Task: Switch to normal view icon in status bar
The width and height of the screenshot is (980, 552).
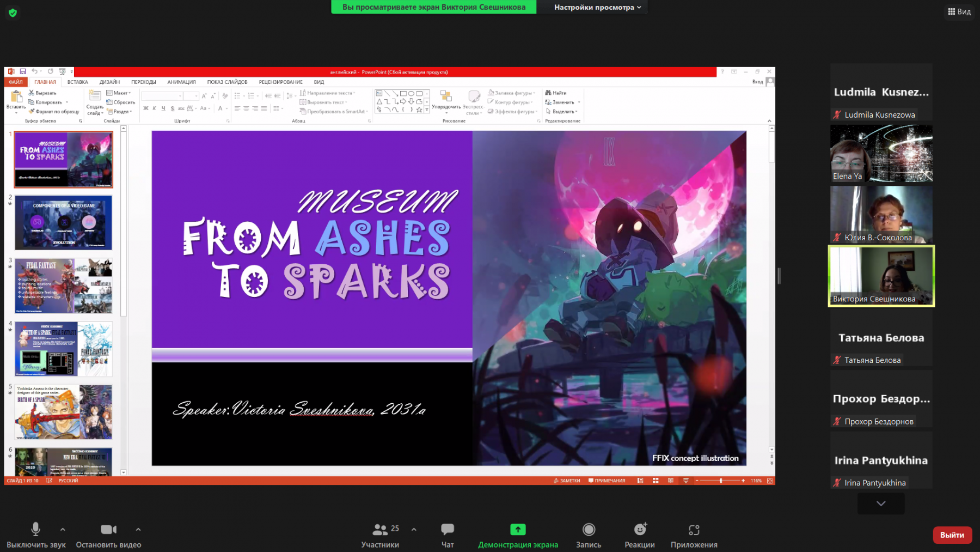Action: click(640, 481)
